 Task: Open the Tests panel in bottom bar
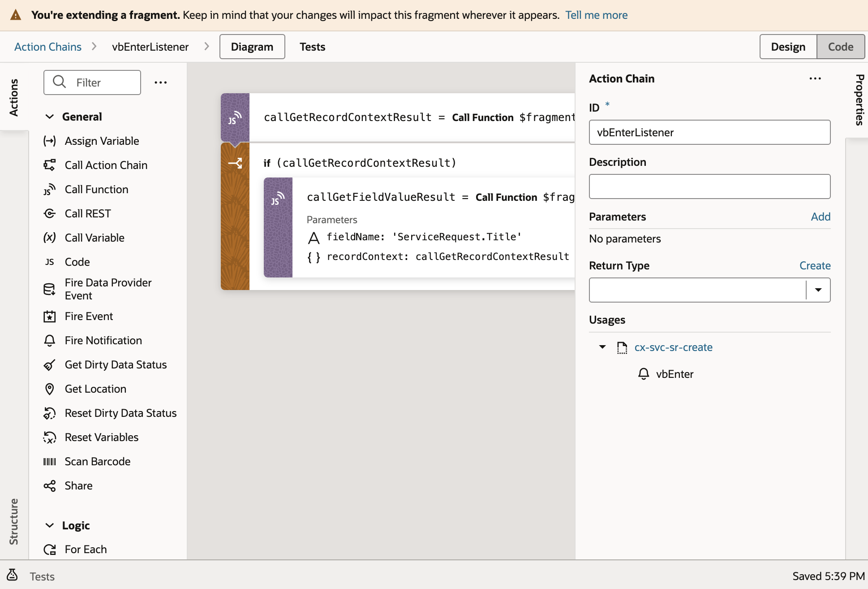42,576
